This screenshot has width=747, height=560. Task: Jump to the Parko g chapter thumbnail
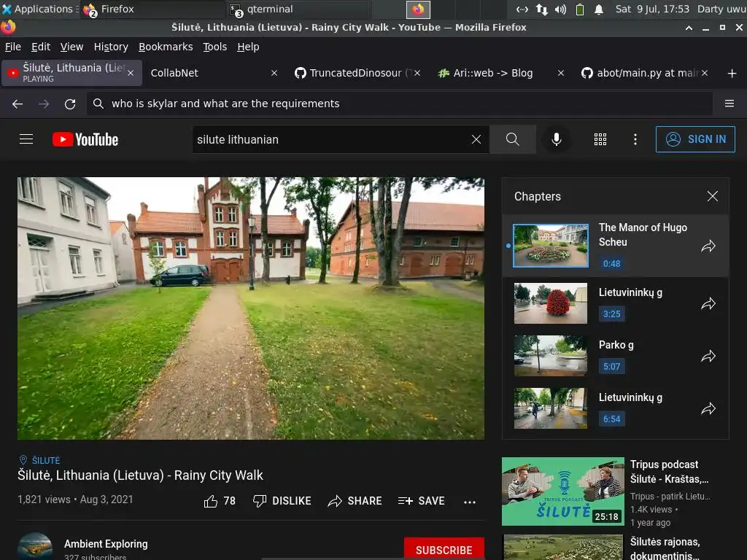551,356
